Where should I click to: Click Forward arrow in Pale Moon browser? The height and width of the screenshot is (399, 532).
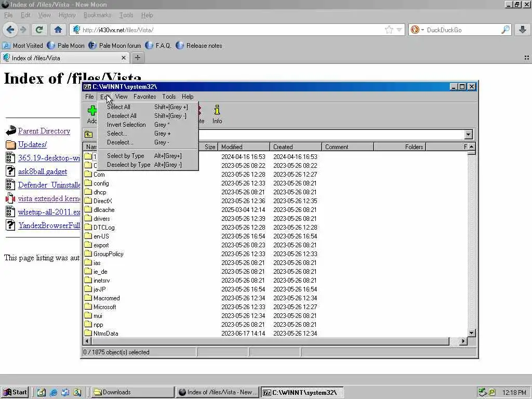pos(23,30)
